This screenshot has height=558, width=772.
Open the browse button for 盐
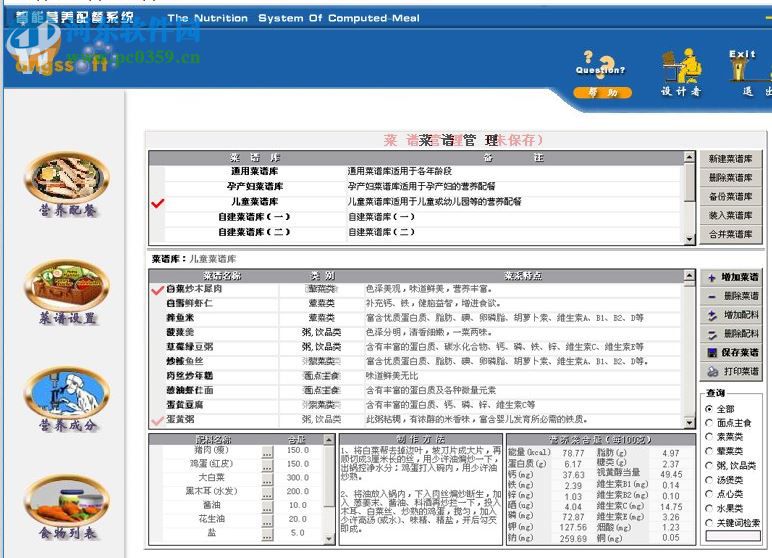pyautogui.click(x=267, y=535)
